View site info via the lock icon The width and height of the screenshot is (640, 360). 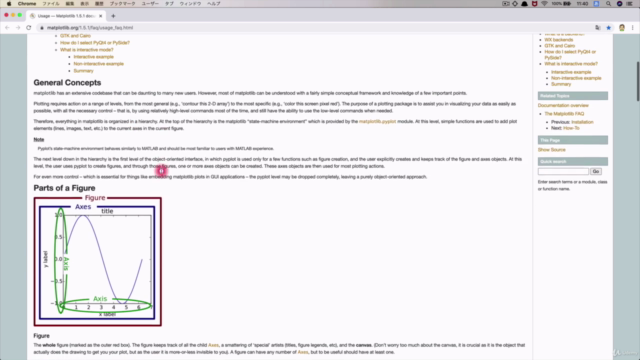41,28
